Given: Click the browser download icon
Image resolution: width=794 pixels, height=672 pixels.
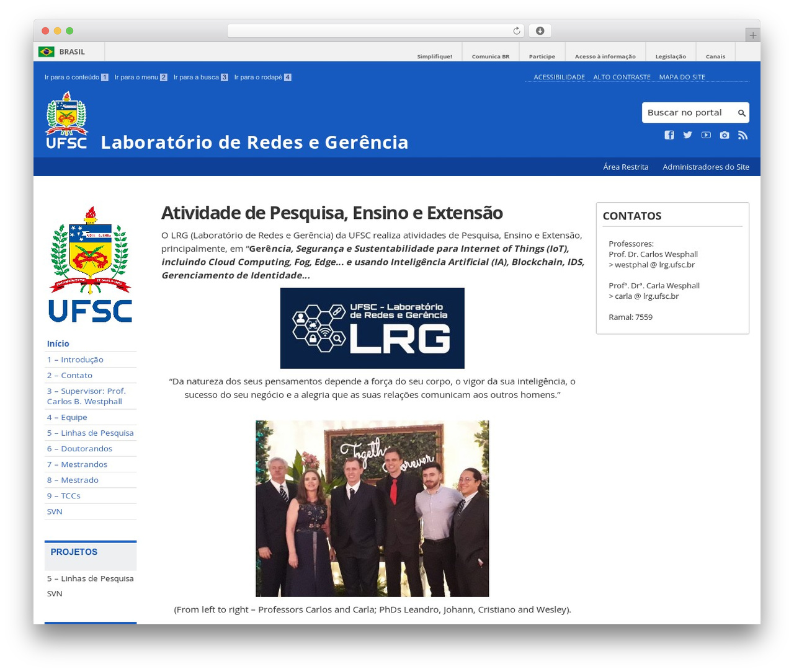Looking at the screenshot, I should (540, 31).
